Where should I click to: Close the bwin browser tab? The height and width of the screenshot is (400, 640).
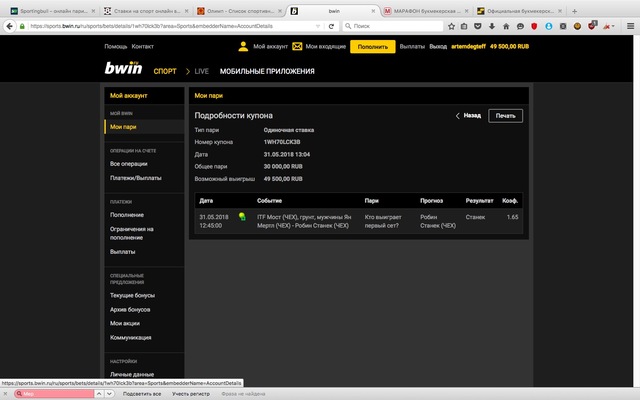click(373, 11)
